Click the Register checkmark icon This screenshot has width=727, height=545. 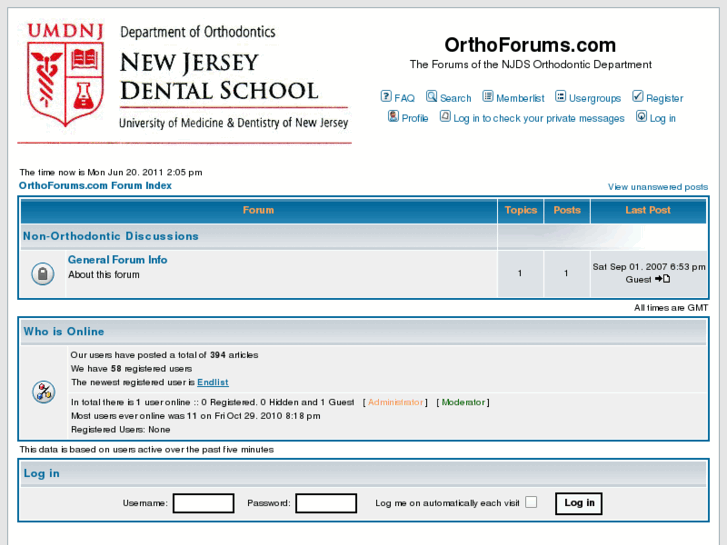[638, 96]
